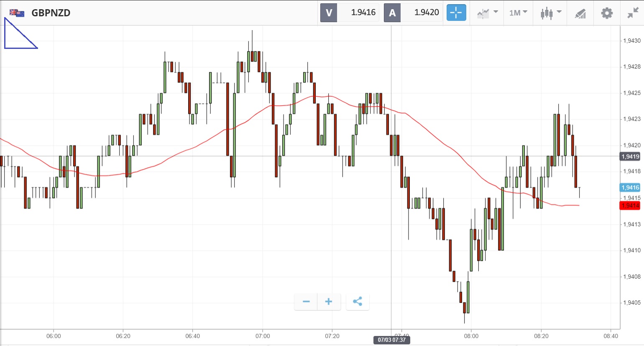Screen dimensions: 644x346
Task: Click the 07/03 07:37 time marker
Action: click(392, 340)
